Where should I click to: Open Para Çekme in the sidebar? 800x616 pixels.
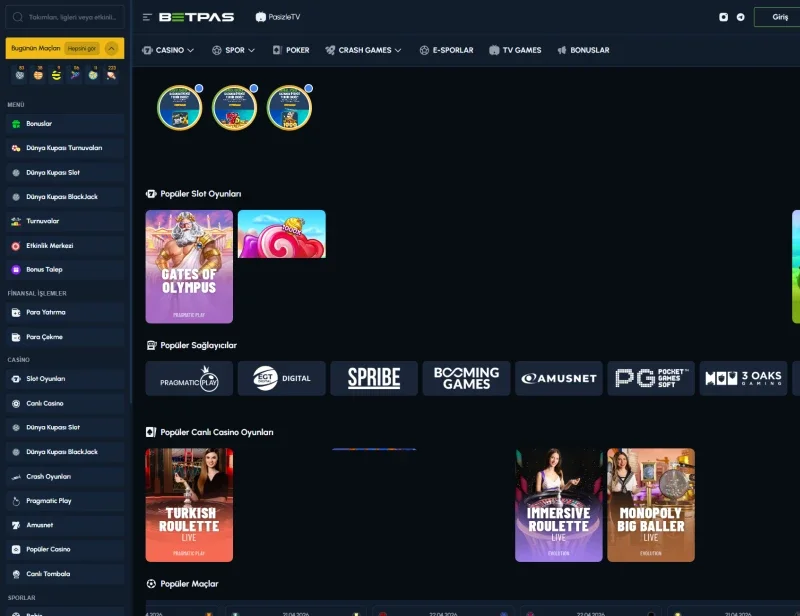coord(65,337)
